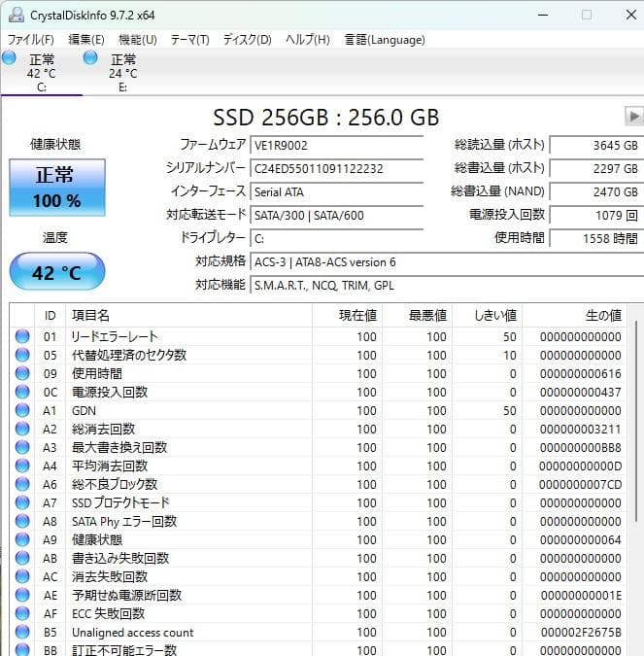
Task: Click the 最悪値 column header
Action: pyautogui.click(x=417, y=316)
